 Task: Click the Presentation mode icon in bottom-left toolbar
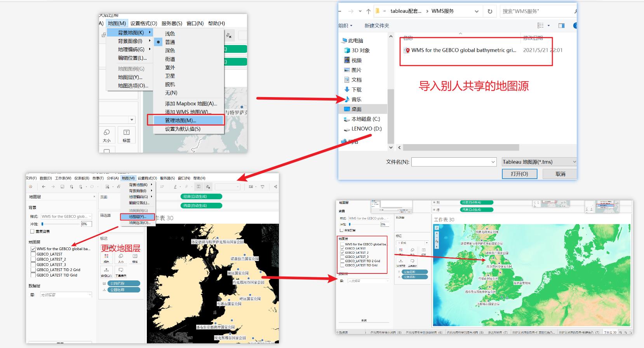coord(263,187)
